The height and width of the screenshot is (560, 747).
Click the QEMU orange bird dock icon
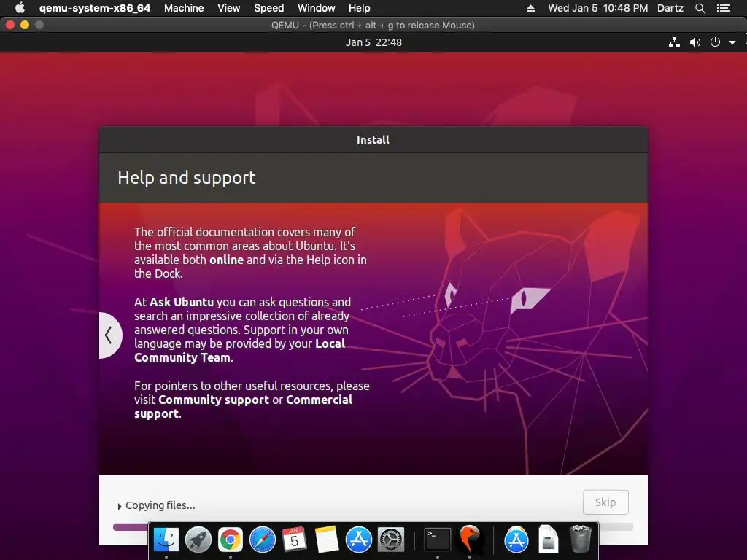[470, 540]
